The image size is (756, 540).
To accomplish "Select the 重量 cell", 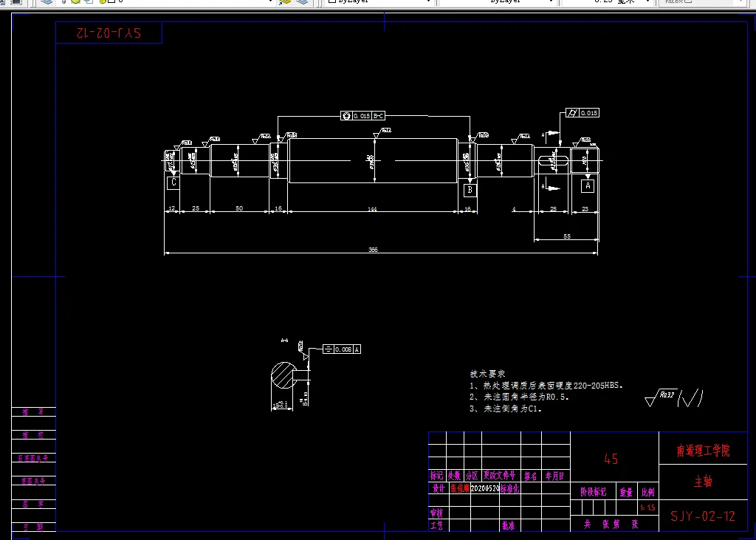I will click(x=626, y=492).
